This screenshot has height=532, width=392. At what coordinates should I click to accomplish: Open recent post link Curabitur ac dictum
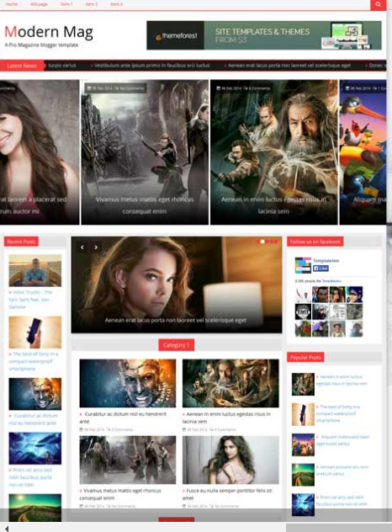[x=34, y=419]
